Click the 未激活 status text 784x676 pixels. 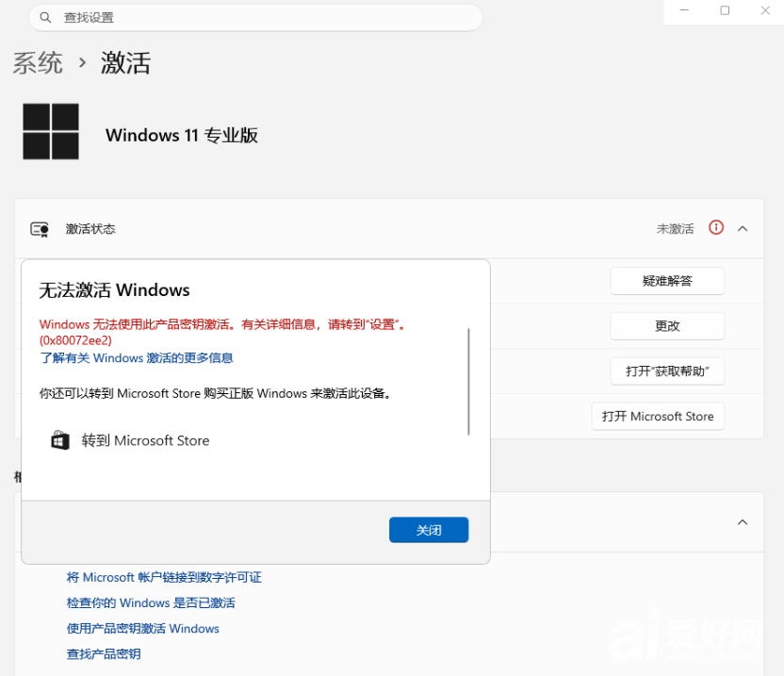pos(675,229)
